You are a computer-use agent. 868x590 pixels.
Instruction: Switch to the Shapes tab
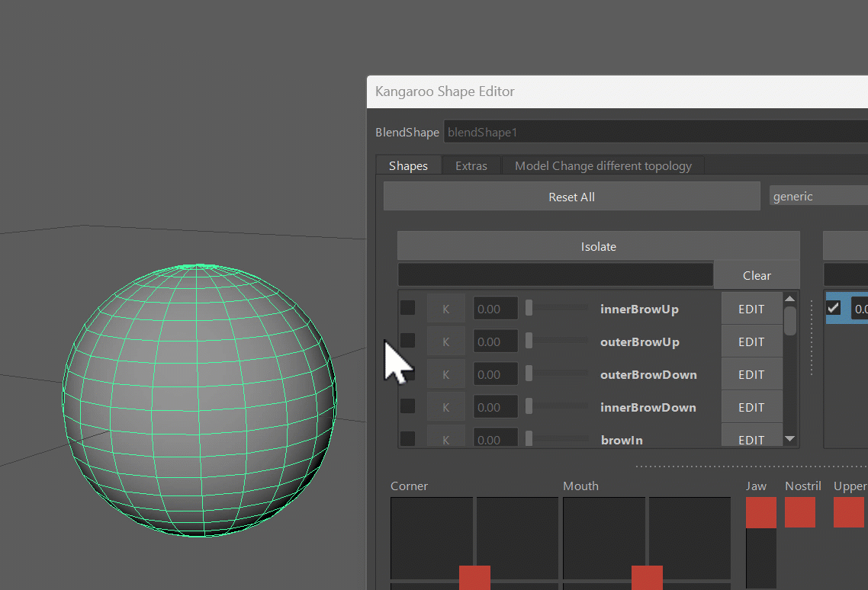[x=408, y=166]
